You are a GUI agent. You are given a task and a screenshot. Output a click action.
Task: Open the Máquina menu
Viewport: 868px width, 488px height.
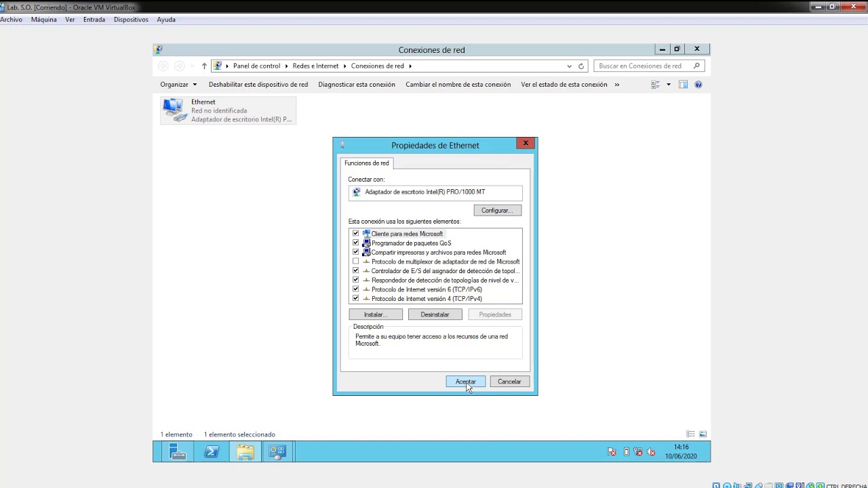point(44,20)
